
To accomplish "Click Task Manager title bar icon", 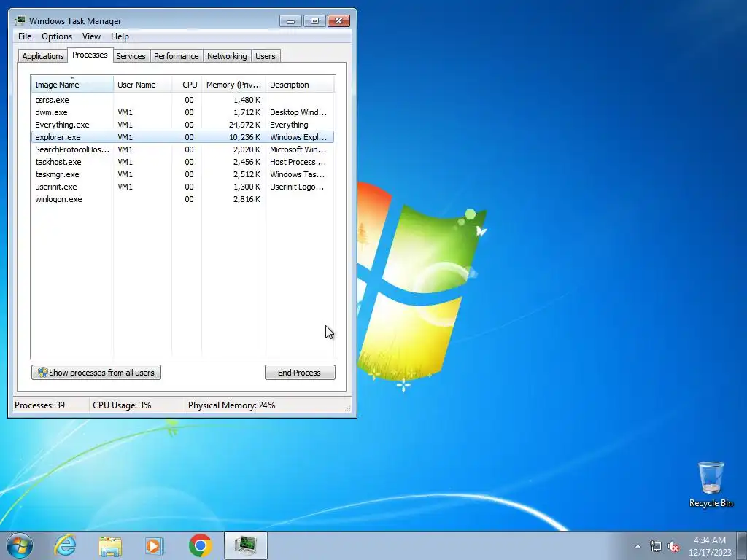I will coord(20,20).
